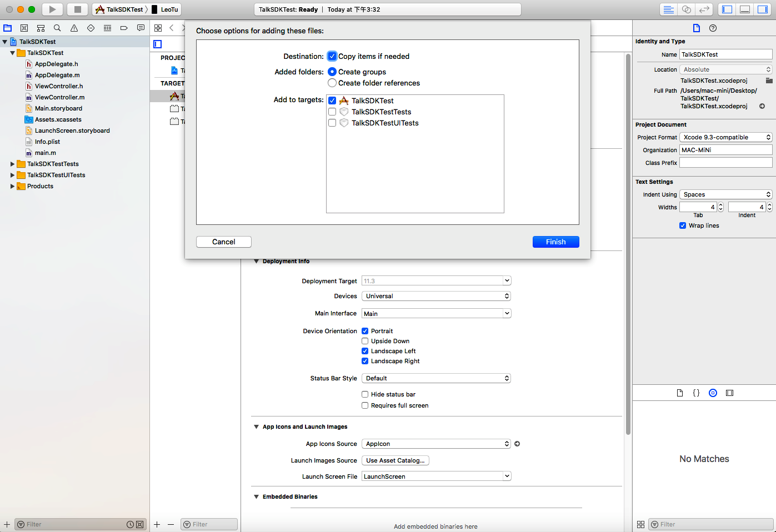Open the Object library icon
Viewport: 776px width, 532px height.
tap(713, 393)
